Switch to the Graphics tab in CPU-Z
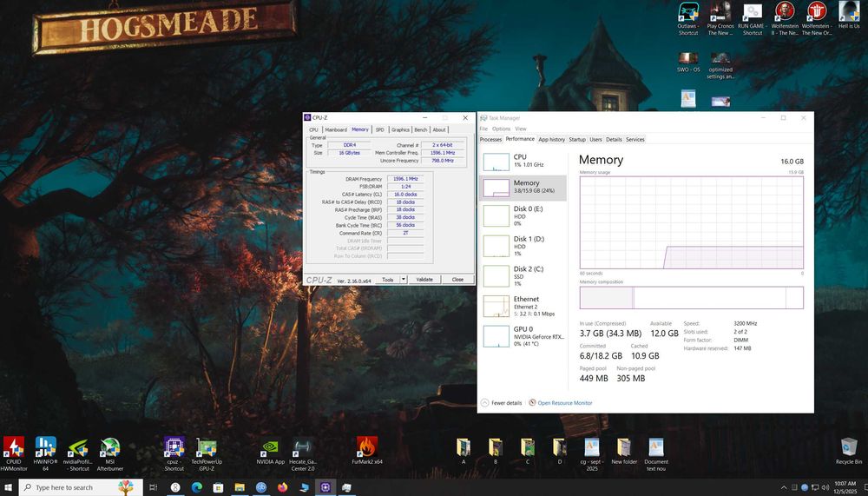This screenshot has width=868, height=496. click(400, 129)
